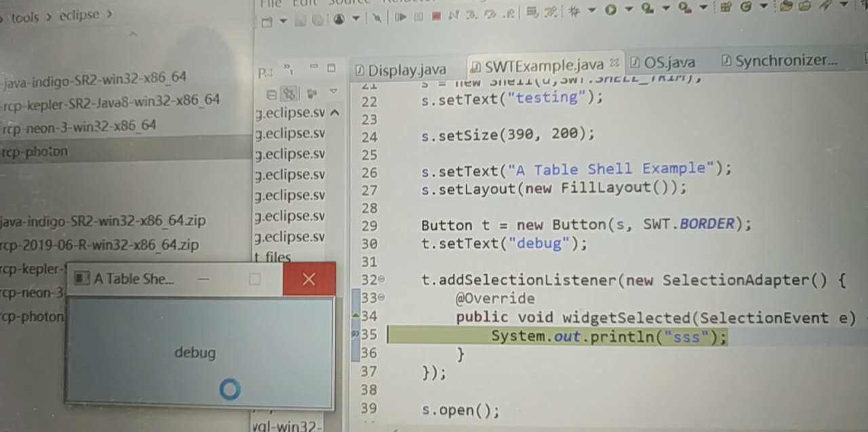Click the debug button in Table Shell window
Screen dimensions: 868x432
[199, 351]
